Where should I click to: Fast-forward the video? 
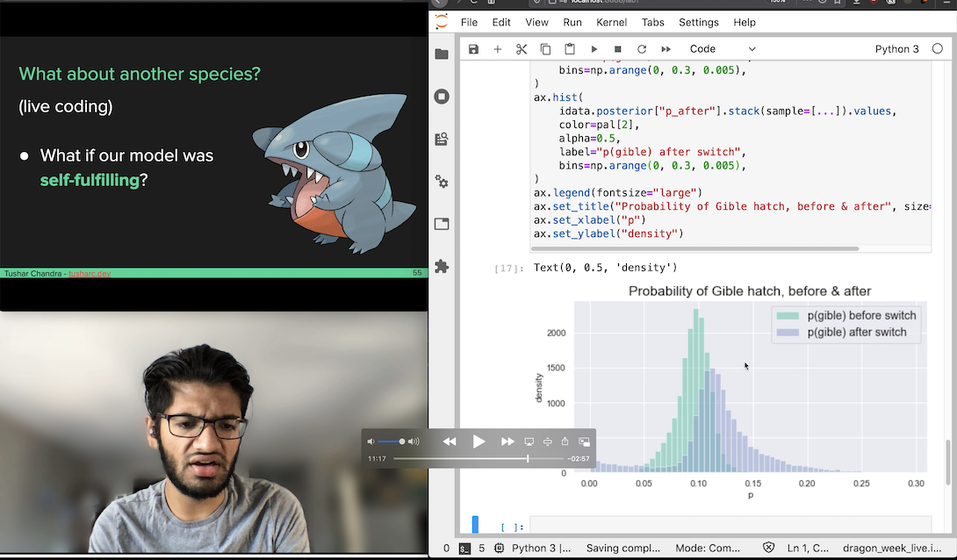pyautogui.click(x=507, y=441)
